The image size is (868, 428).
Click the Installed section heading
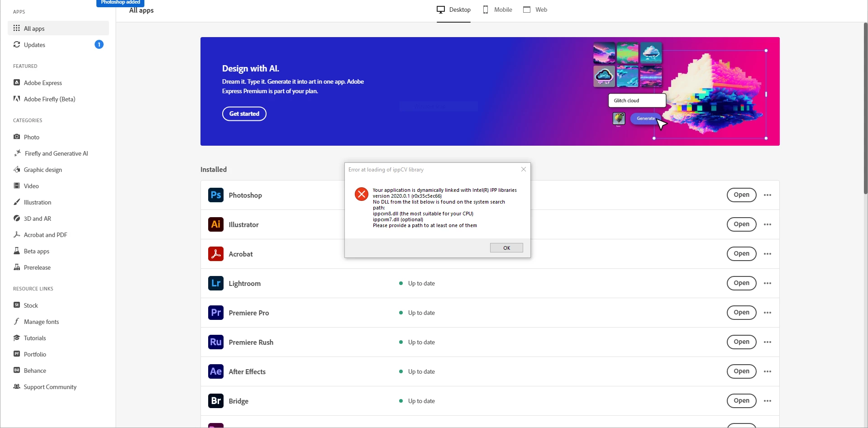click(x=214, y=169)
